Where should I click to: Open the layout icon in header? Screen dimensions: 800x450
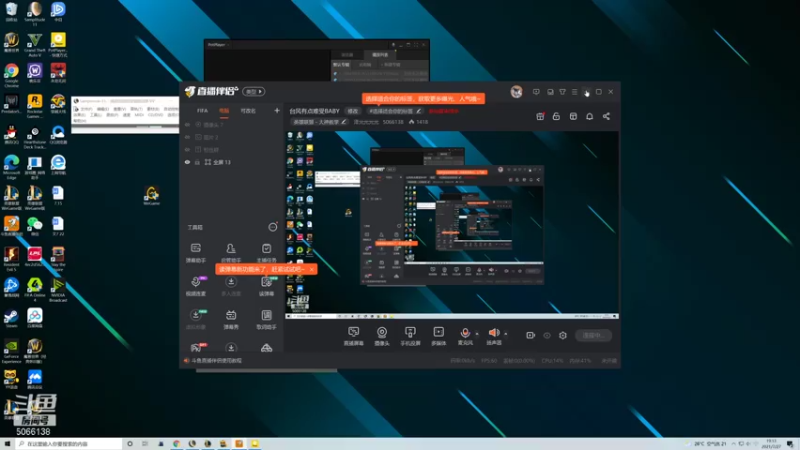pos(573,116)
